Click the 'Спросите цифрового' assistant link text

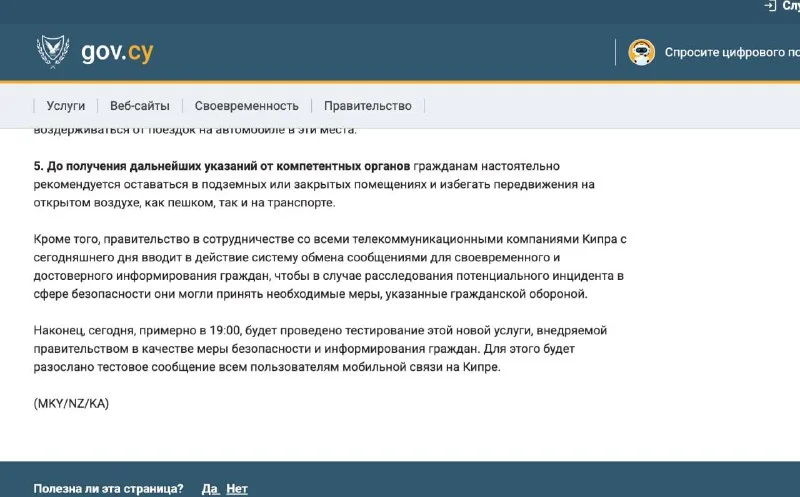coord(730,52)
